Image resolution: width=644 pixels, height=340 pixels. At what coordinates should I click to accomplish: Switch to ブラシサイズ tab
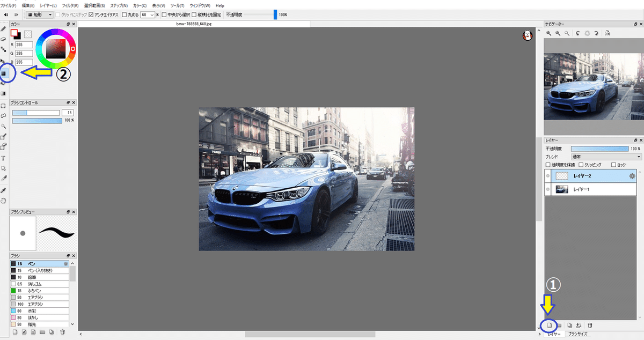[579, 334]
